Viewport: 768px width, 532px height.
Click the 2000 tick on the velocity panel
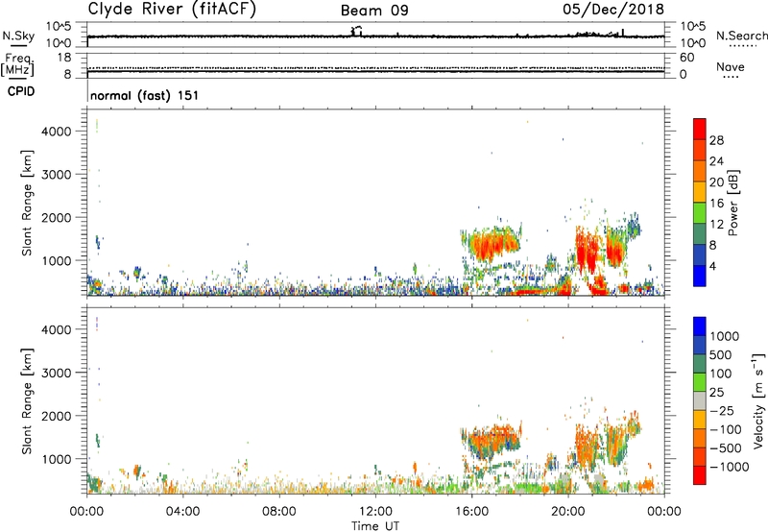pos(57,416)
